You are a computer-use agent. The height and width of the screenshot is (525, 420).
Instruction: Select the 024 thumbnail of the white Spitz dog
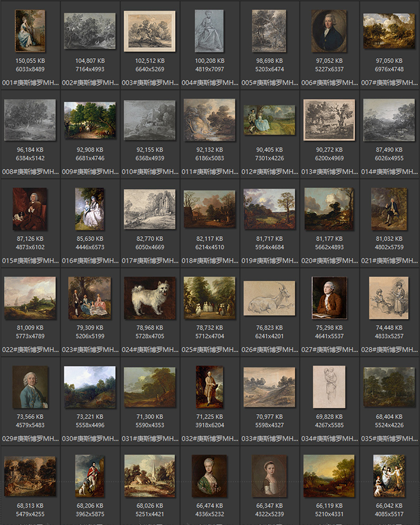(150, 298)
